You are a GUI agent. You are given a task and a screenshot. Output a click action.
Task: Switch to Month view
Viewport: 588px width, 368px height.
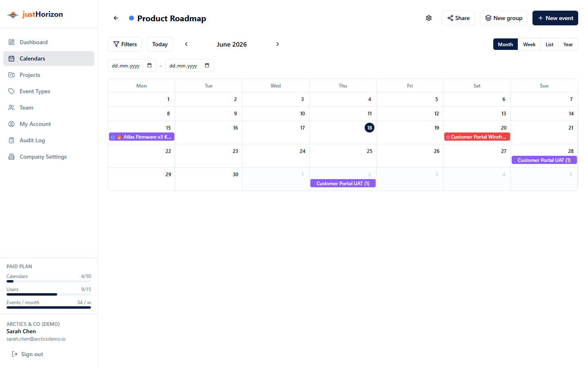coord(506,44)
